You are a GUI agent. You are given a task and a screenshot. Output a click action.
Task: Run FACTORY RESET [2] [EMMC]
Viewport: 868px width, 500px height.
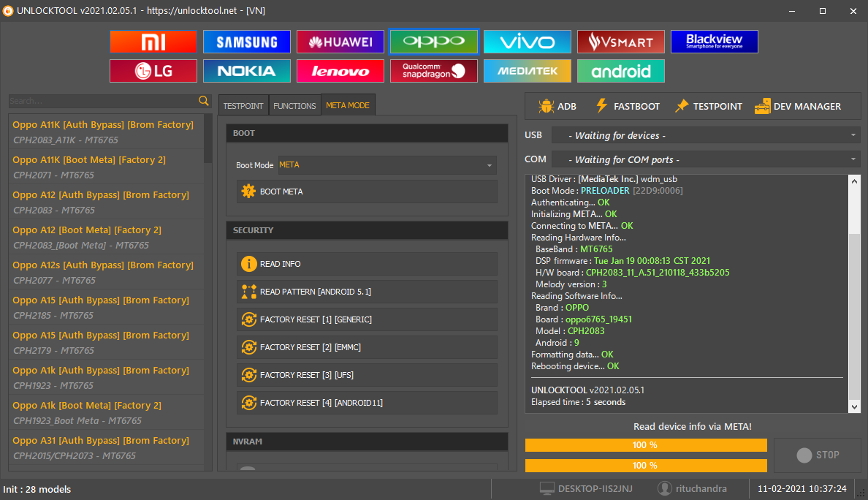pos(367,347)
